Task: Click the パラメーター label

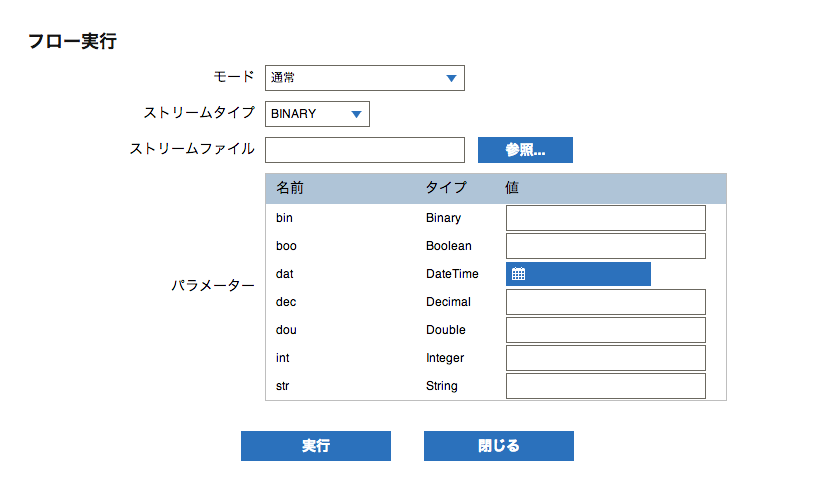Action: [x=213, y=286]
